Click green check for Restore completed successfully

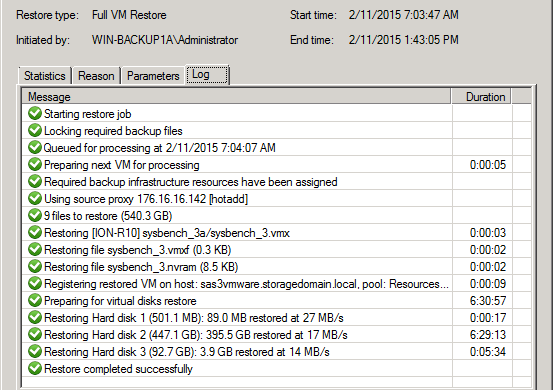point(35,368)
